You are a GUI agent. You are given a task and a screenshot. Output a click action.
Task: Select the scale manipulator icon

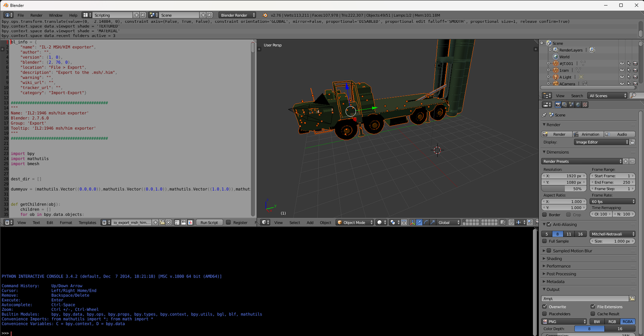433,222
